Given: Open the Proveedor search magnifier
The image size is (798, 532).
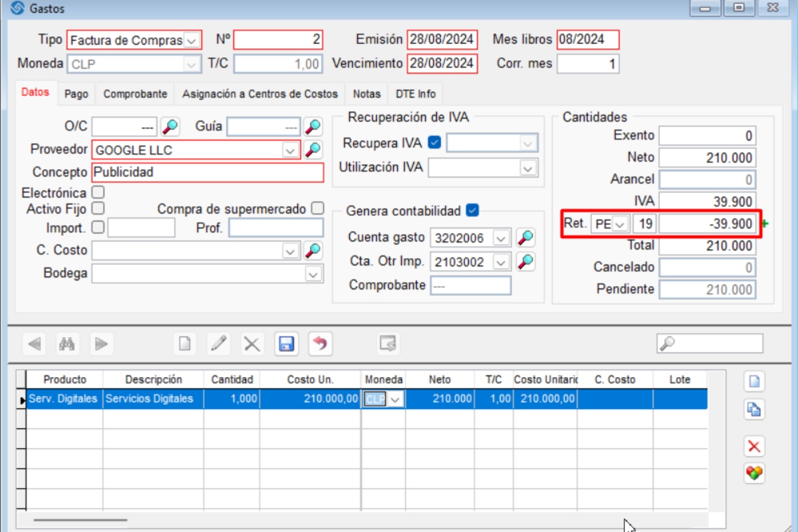Looking at the screenshot, I should coord(313,150).
